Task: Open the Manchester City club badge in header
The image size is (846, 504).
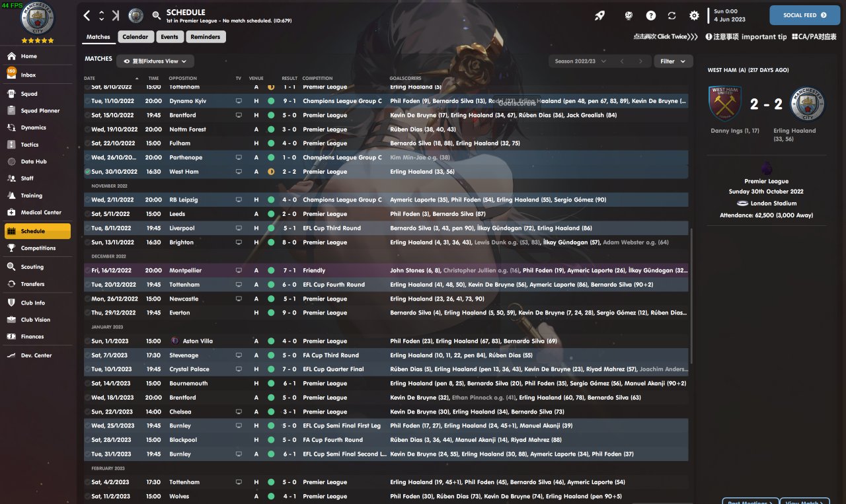Action: point(135,15)
